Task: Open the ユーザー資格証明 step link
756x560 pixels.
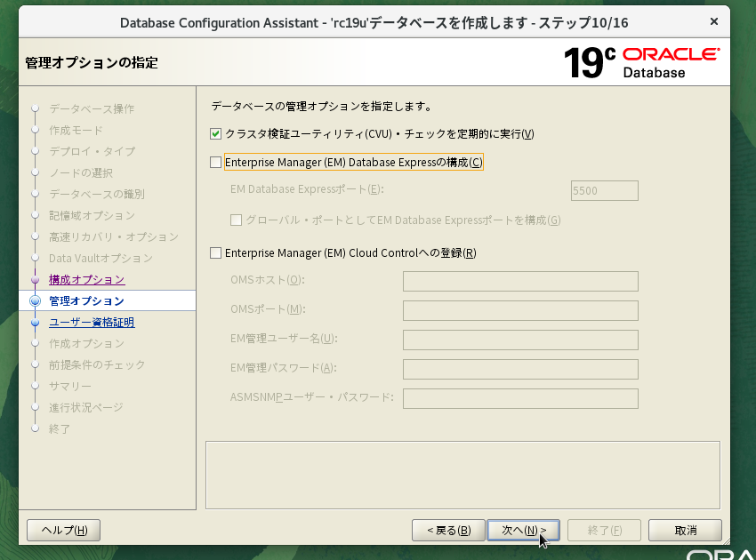Action: (x=92, y=323)
